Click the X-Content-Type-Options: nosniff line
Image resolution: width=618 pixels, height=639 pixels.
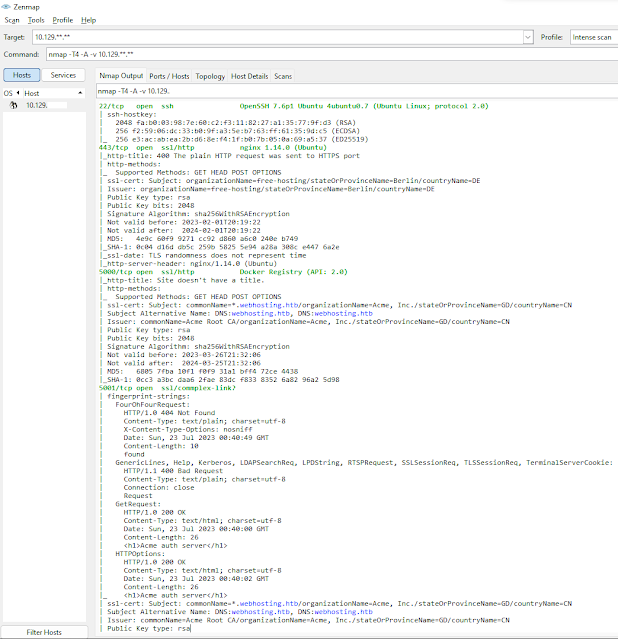(x=188, y=430)
